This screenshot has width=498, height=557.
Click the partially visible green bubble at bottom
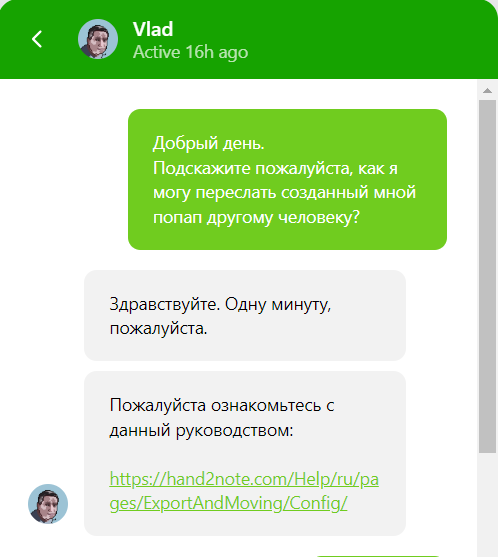(x=378, y=556)
